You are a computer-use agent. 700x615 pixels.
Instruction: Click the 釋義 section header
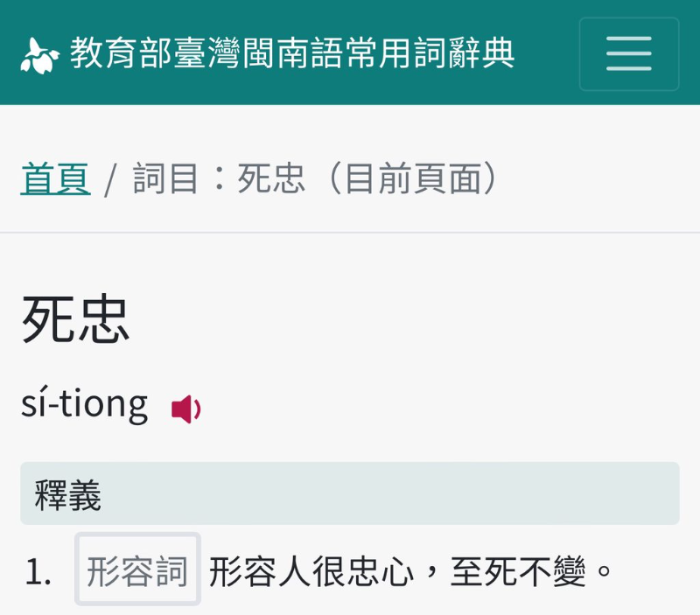point(68,495)
